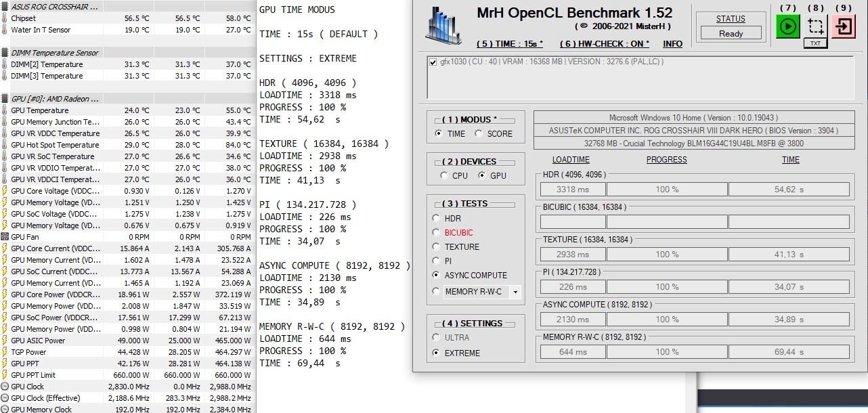Click the PI loadtime field showing 226 ms
This screenshot has height=413, width=868.
point(573,287)
